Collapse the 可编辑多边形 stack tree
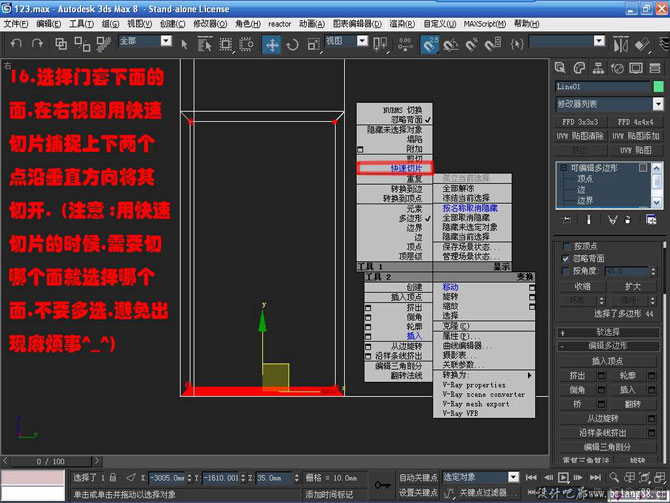The height and width of the screenshot is (503, 670). click(x=564, y=168)
